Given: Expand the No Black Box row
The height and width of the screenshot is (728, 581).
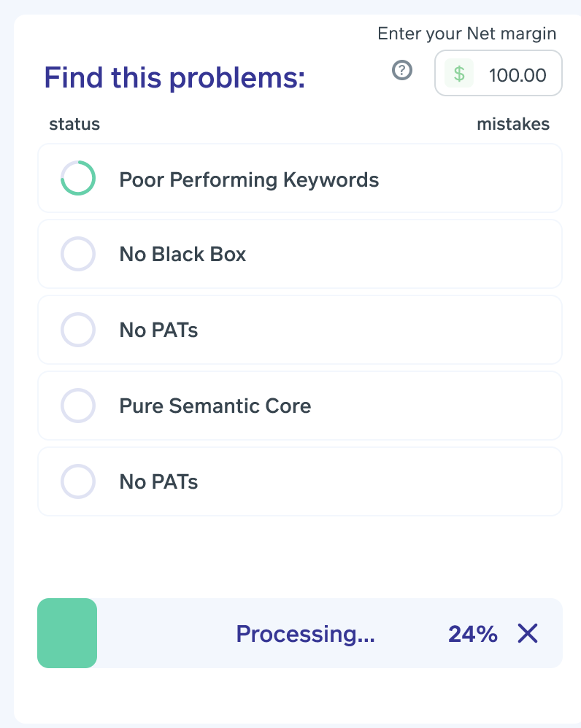Looking at the screenshot, I should click(x=299, y=254).
